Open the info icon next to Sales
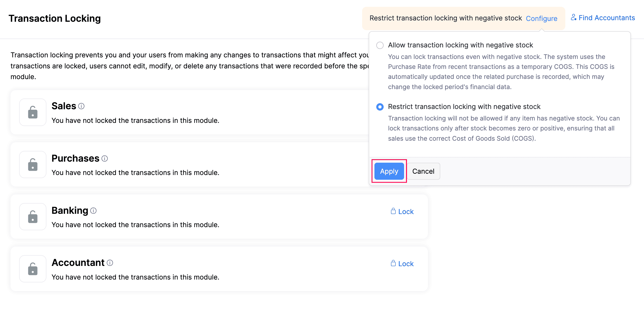 [82, 106]
